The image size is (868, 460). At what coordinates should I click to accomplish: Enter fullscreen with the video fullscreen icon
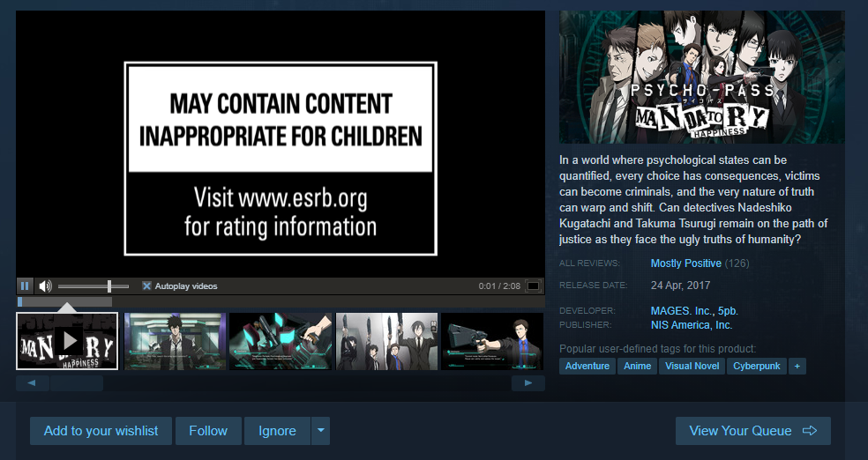pyautogui.click(x=533, y=286)
